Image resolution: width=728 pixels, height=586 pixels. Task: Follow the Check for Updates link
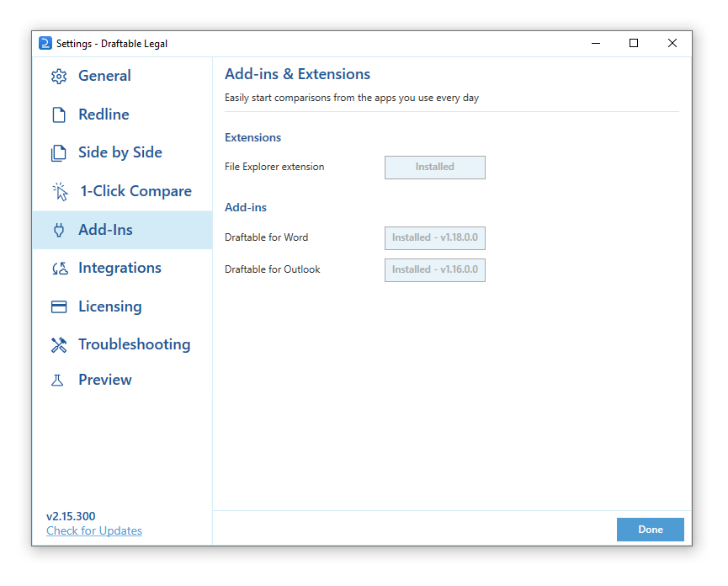pyautogui.click(x=94, y=530)
